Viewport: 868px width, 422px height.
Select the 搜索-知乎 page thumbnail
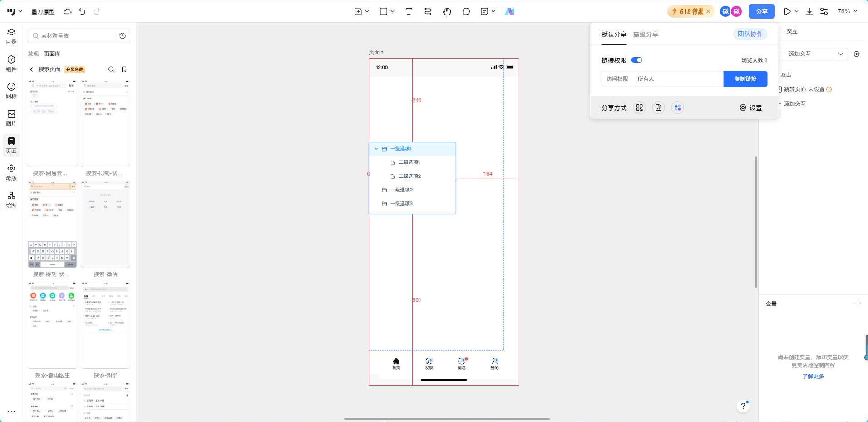[105, 325]
